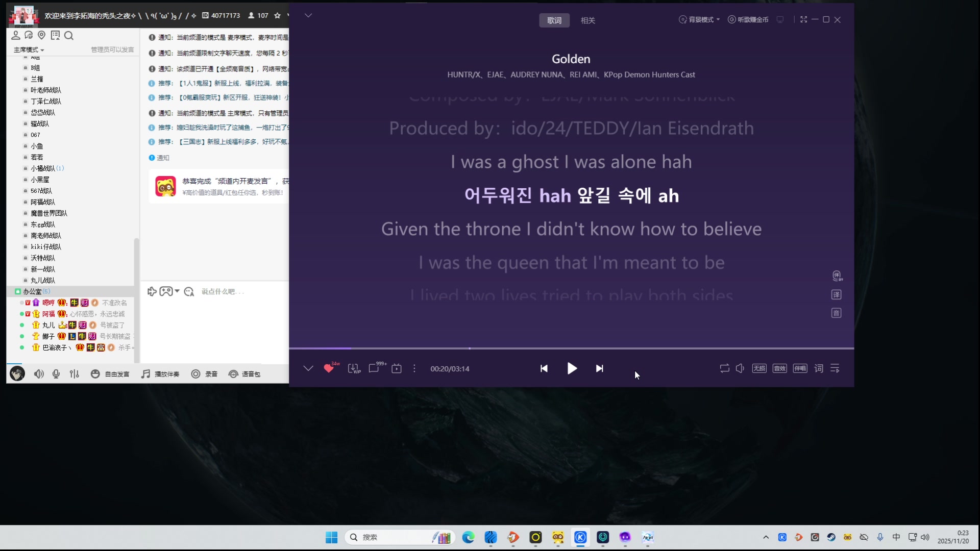The height and width of the screenshot is (551, 980).
Task: Open the song comments (999+) icon
Action: 375,368
